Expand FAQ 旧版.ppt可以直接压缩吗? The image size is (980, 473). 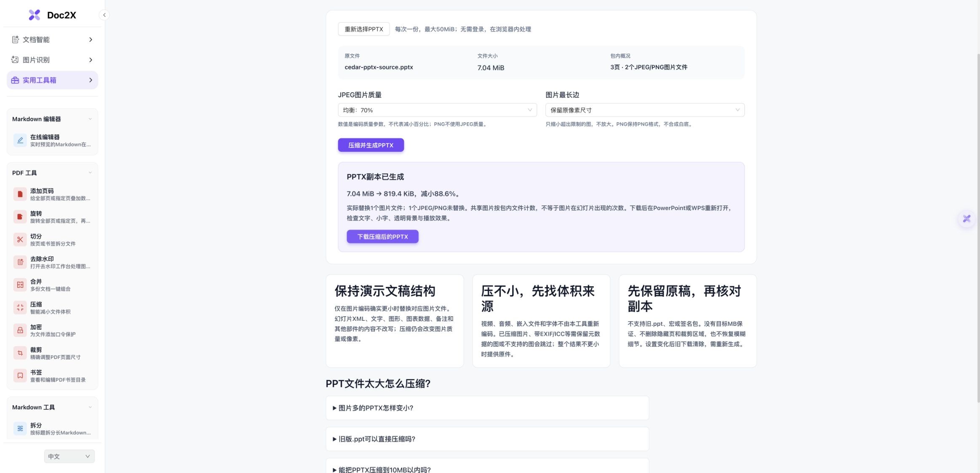point(487,439)
